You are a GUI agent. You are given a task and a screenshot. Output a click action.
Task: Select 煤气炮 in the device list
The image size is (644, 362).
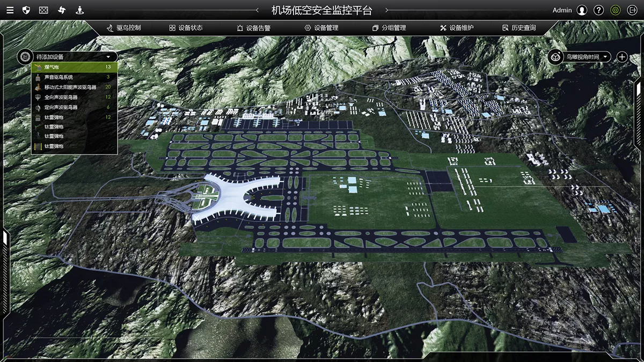[x=74, y=67]
